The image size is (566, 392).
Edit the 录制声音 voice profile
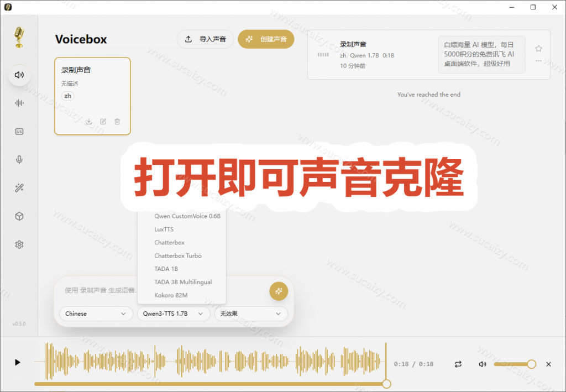click(103, 121)
